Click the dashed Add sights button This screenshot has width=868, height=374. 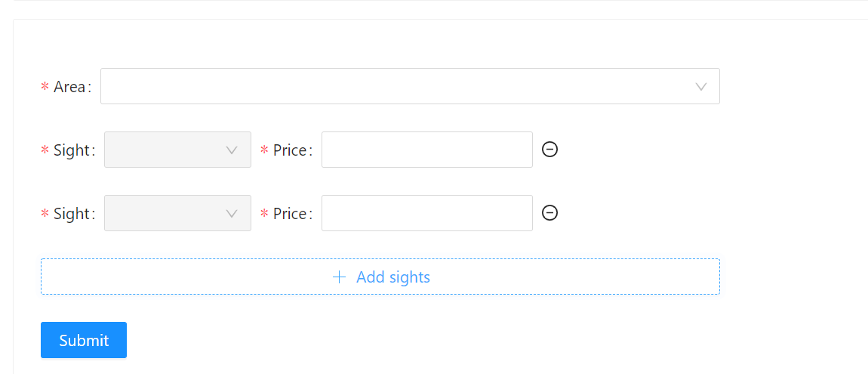(380, 277)
